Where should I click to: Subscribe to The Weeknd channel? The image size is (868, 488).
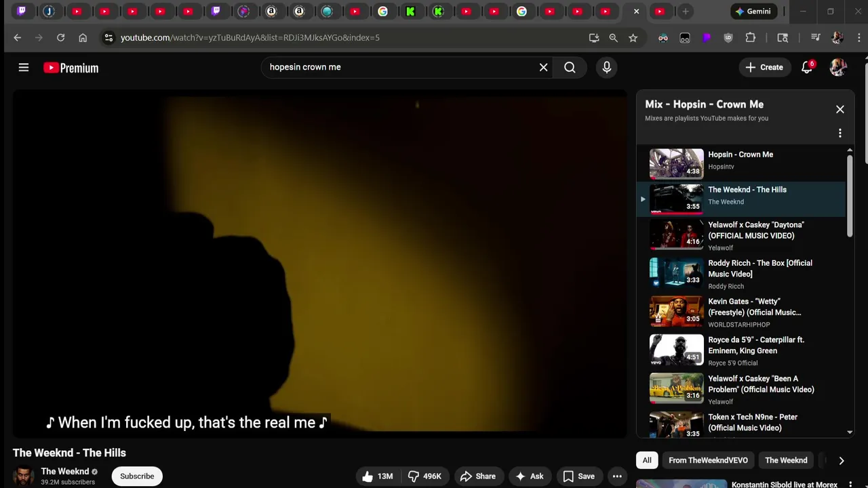[137, 476]
